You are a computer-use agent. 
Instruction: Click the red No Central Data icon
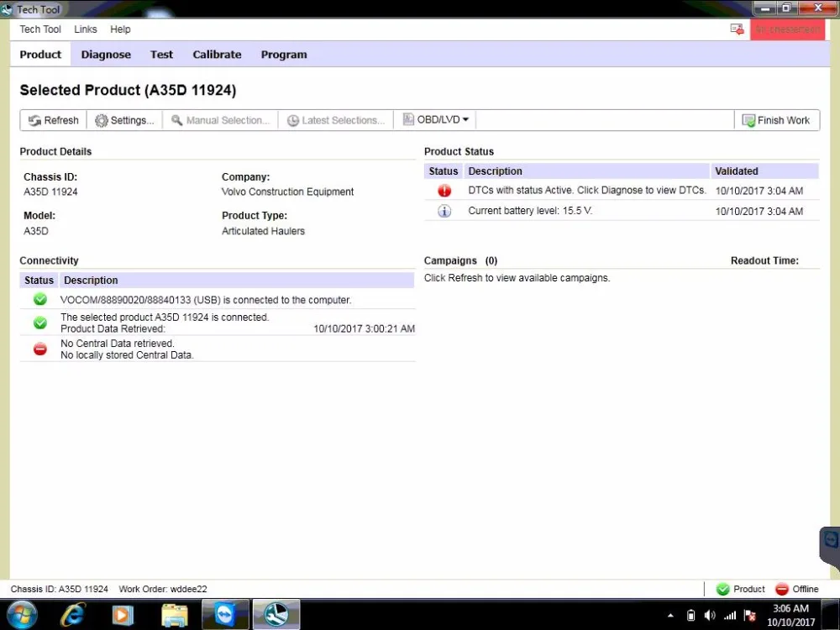pyautogui.click(x=40, y=349)
